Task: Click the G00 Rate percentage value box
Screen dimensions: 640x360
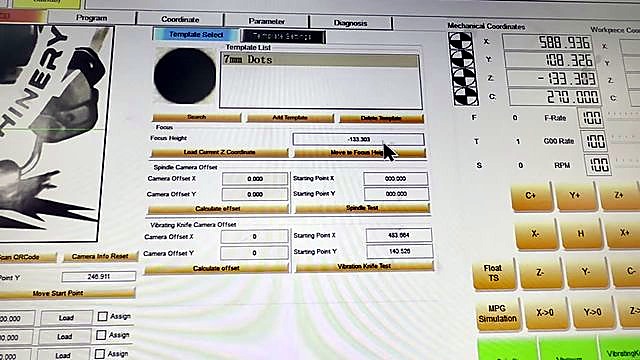Action: (595, 142)
